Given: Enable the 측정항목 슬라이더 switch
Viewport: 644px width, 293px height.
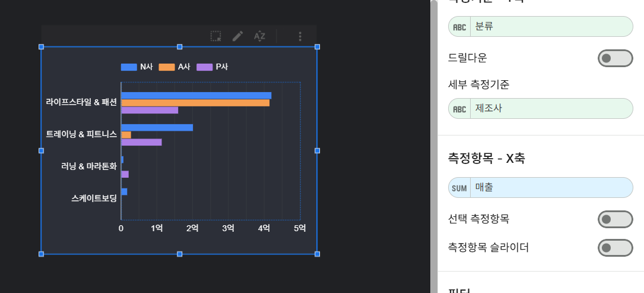Looking at the screenshot, I should coord(616,248).
